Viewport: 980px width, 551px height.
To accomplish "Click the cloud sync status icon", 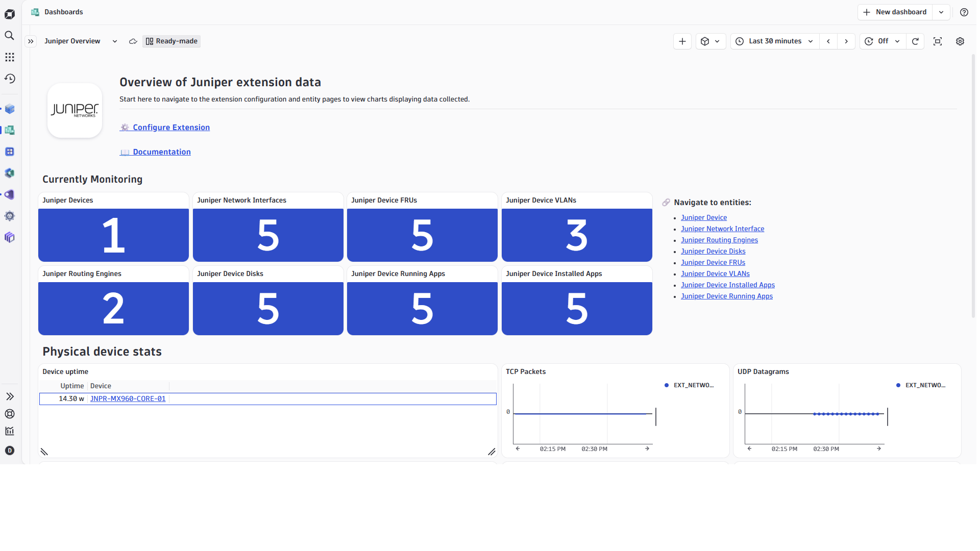I will click(x=133, y=41).
